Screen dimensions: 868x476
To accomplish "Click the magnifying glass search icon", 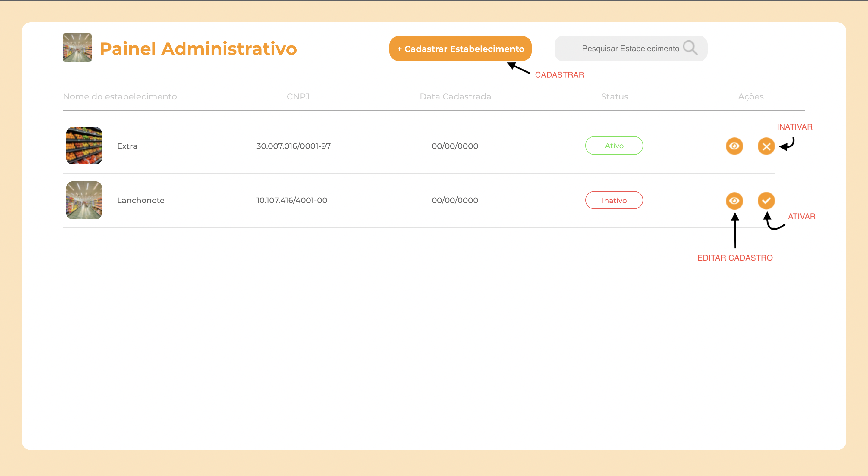I will point(690,48).
